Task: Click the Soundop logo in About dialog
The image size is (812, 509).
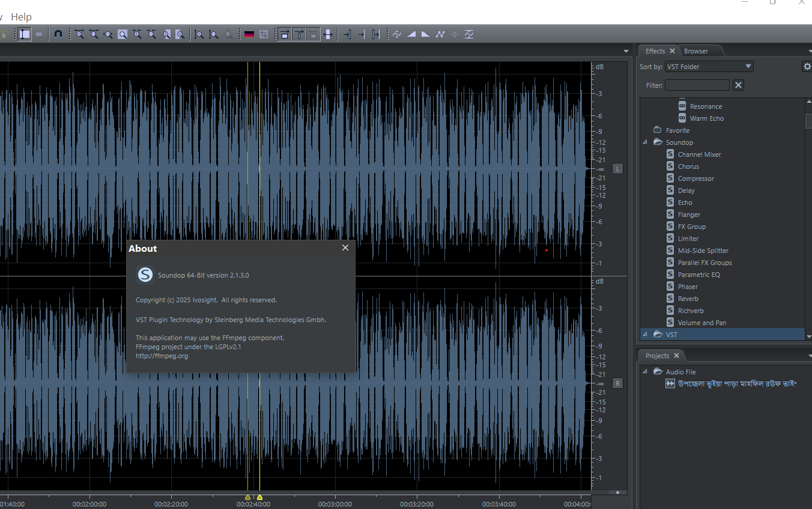Action: tap(145, 275)
